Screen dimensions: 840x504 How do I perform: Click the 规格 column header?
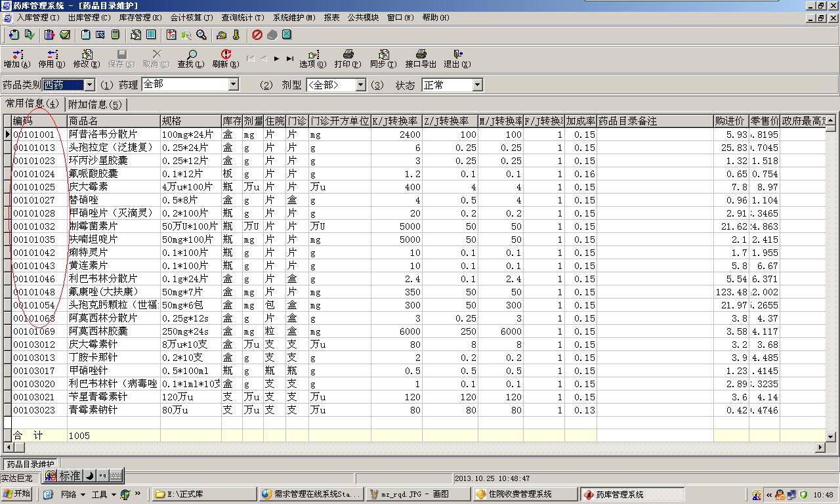point(191,121)
